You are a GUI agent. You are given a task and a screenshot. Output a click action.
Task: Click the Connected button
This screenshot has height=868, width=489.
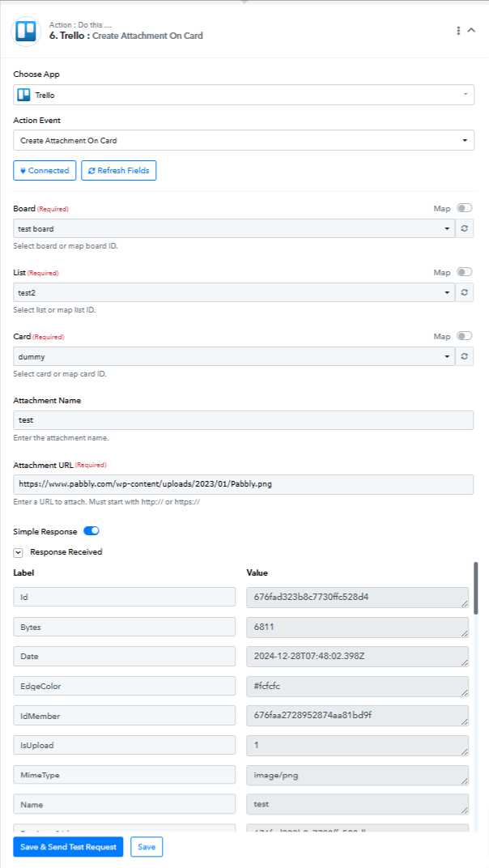(x=45, y=171)
